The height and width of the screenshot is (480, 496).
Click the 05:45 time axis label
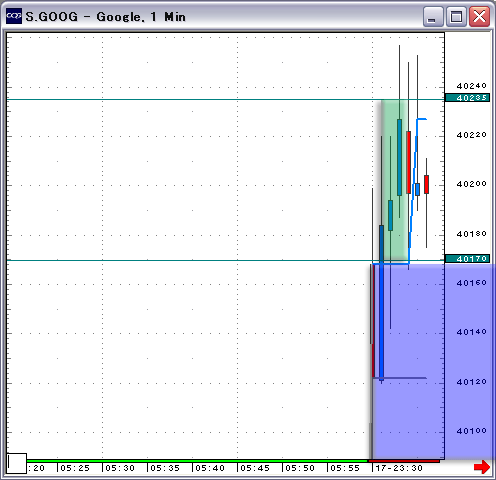point(255,468)
